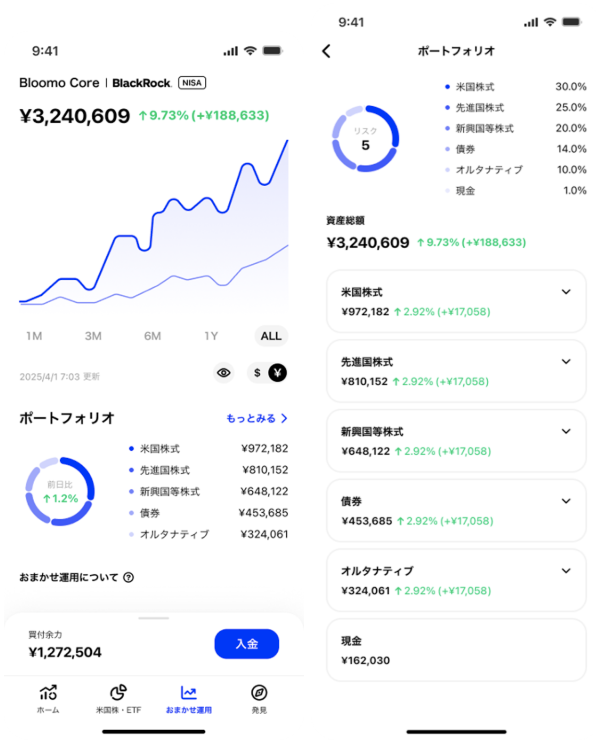The height and width of the screenshot is (752, 596).
Task: Open the ホーム tab icon
Action: click(x=48, y=693)
